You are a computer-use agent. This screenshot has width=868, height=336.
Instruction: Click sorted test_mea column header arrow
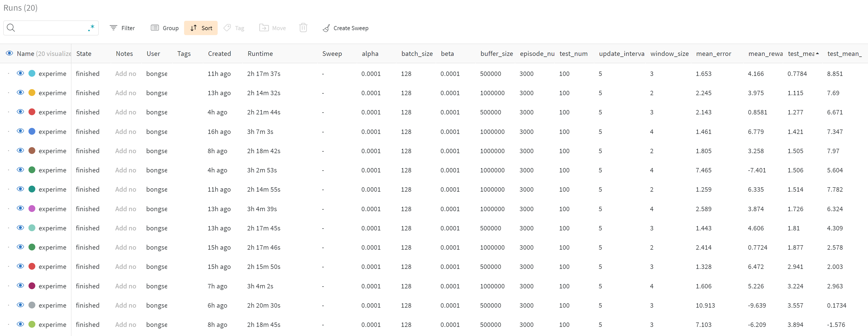(x=817, y=54)
